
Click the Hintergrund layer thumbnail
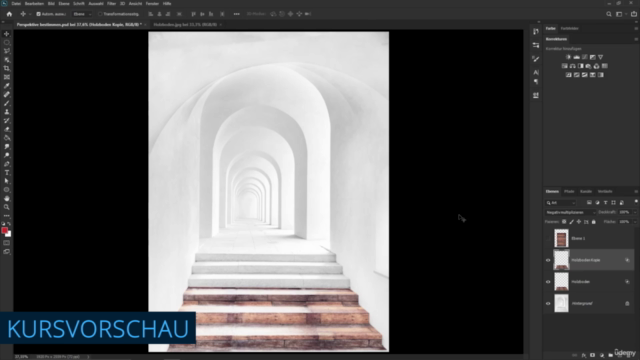(x=561, y=303)
